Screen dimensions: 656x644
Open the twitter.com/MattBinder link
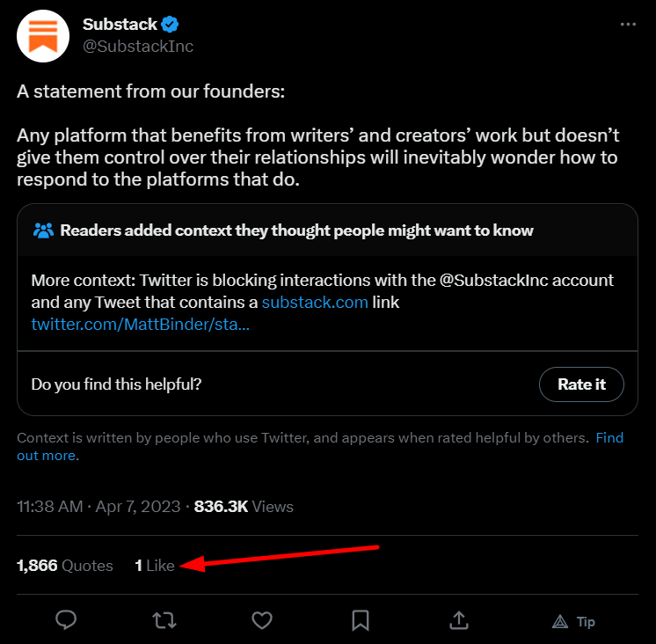(141, 325)
